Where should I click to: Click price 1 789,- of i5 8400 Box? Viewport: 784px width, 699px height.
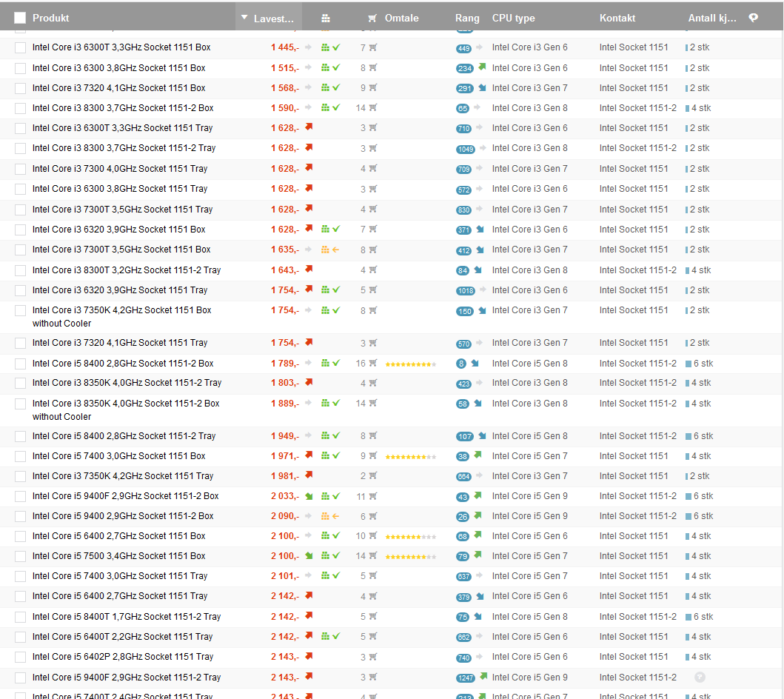point(285,364)
